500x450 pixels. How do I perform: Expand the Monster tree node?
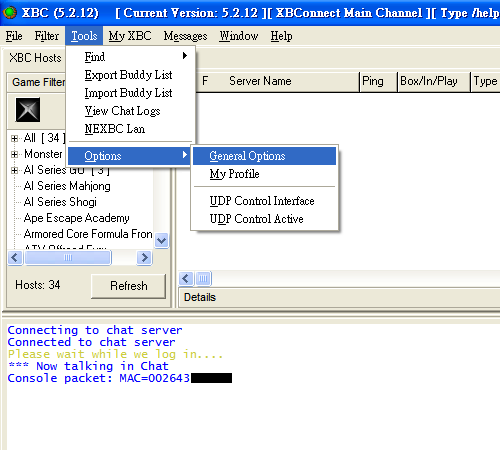[14, 154]
